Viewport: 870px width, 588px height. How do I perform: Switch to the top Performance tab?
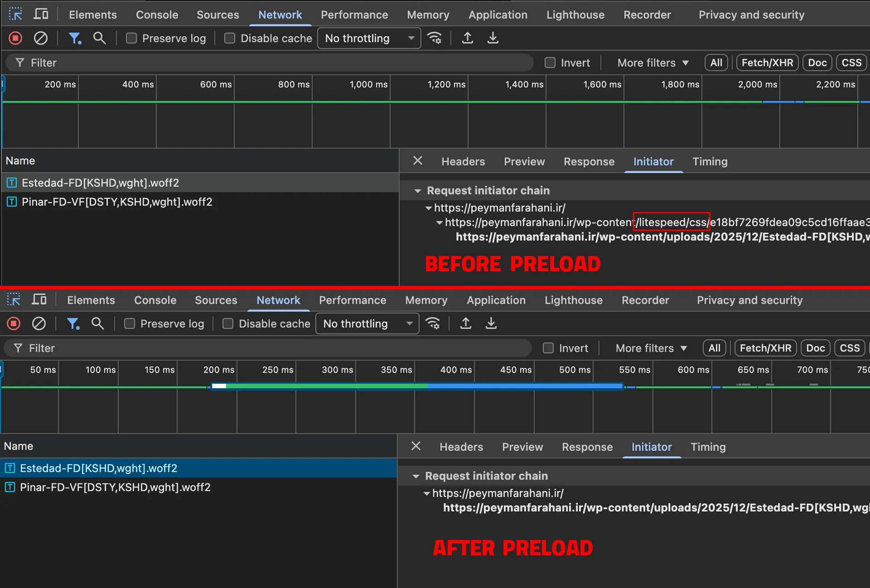354,14
